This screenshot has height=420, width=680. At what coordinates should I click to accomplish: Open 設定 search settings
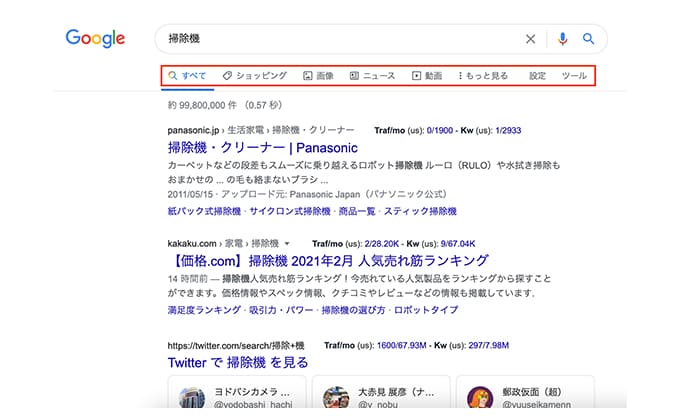537,76
